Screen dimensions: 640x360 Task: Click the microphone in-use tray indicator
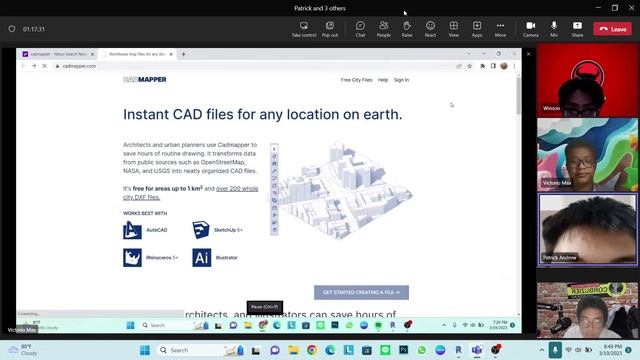555,350
